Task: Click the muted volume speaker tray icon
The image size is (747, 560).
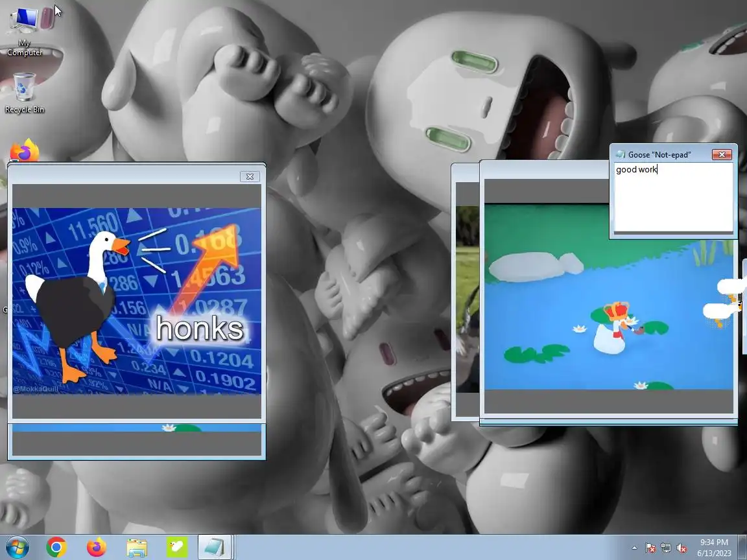Action: coord(682,548)
